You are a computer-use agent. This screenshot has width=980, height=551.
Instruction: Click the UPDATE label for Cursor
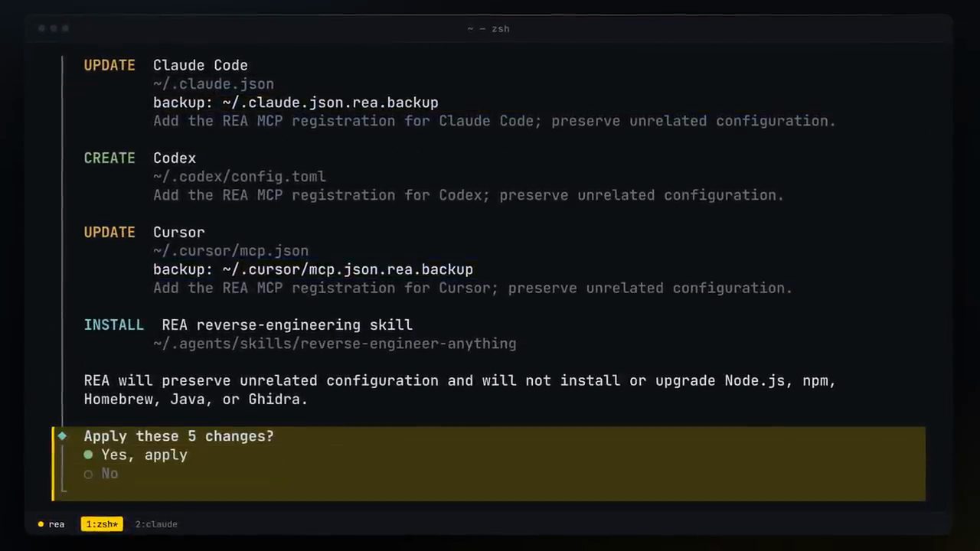coord(109,233)
